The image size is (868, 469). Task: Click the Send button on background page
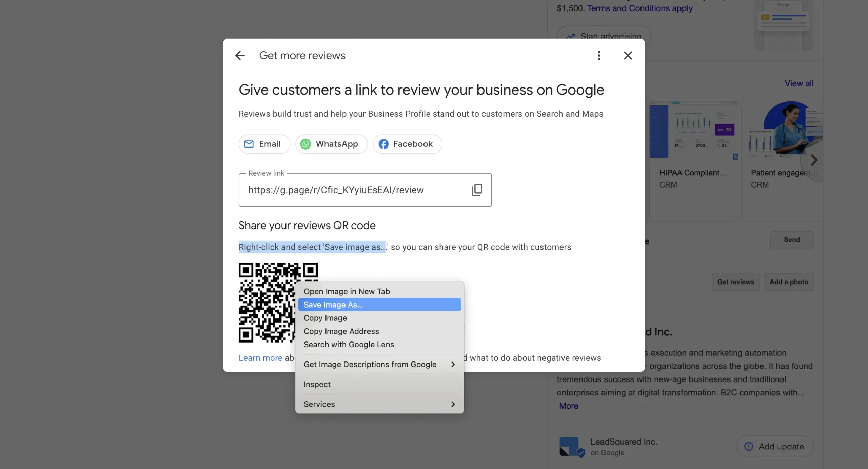pyautogui.click(x=792, y=240)
